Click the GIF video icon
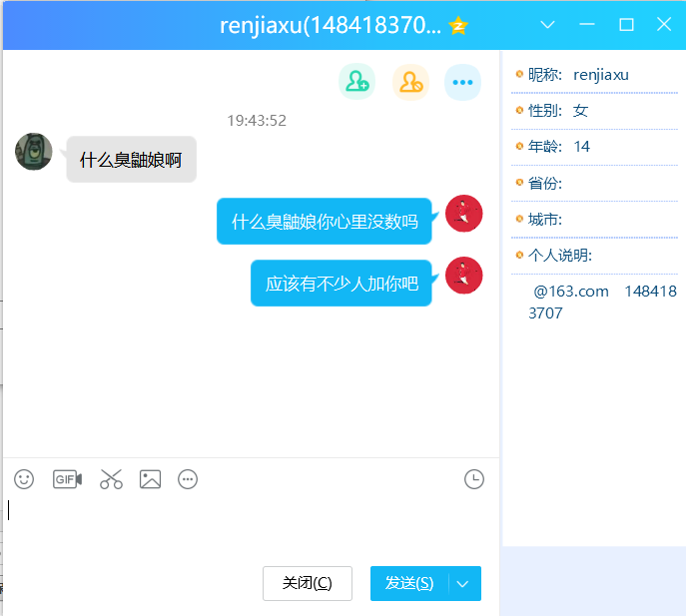Screen dimensions: 686x616 coord(67,479)
